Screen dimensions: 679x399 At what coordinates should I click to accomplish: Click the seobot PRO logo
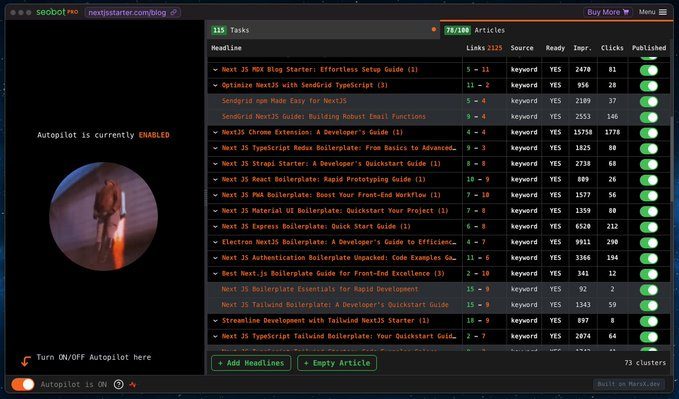[57, 12]
